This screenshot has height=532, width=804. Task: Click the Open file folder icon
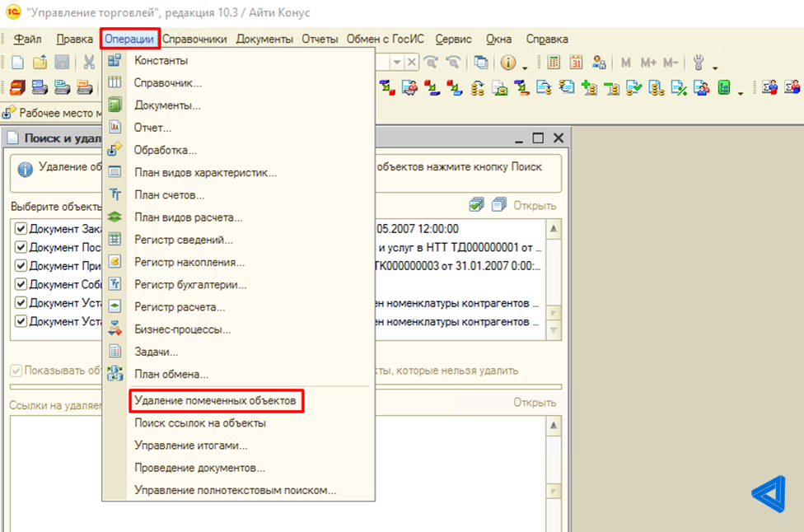point(40,63)
